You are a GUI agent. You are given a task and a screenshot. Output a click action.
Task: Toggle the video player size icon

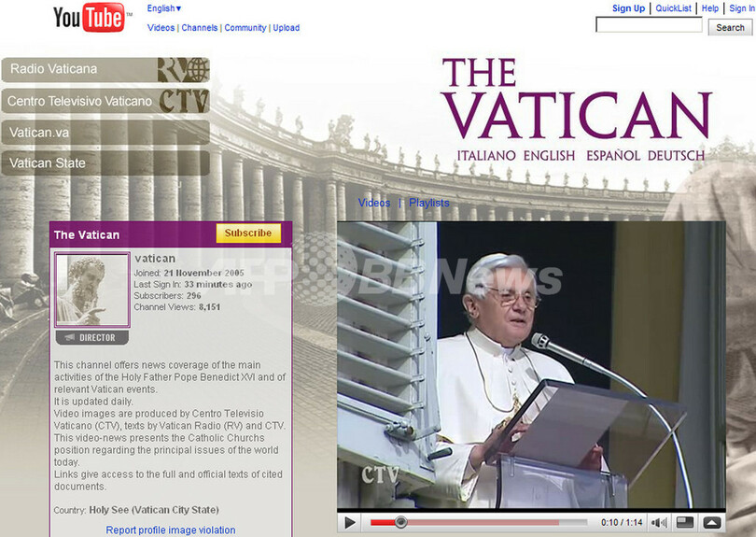pyautogui.click(x=685, y=522)
